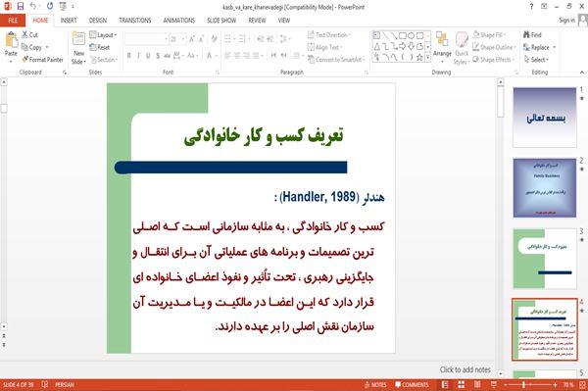This screenshot has height=391, width=588.
Task: Click the PERSIAN language indicator
Action: [65, 384]
